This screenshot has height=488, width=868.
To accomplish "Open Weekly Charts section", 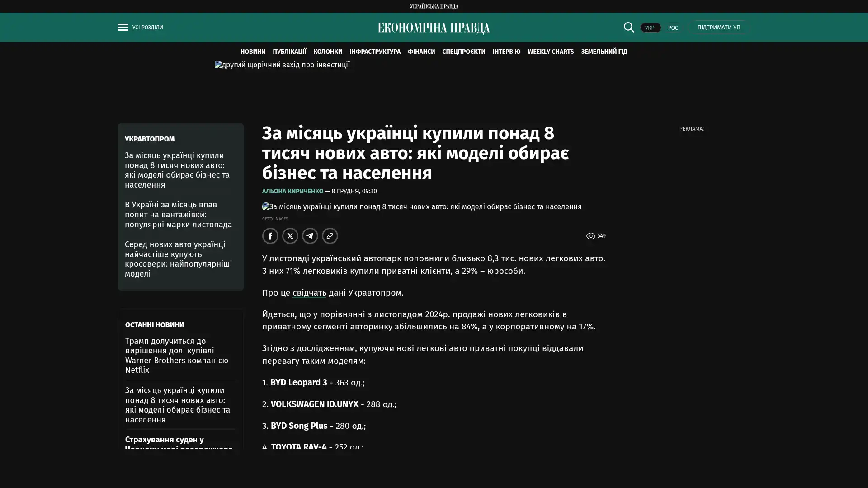I will (550, 52).
